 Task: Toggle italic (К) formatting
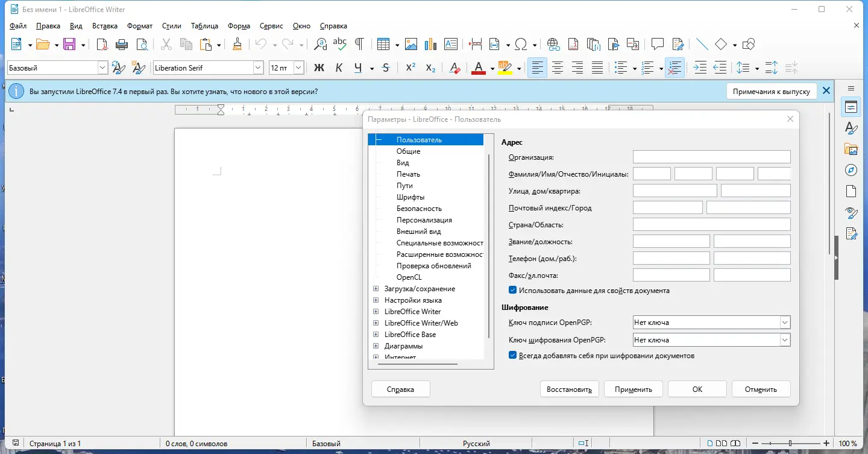[339, 68]
